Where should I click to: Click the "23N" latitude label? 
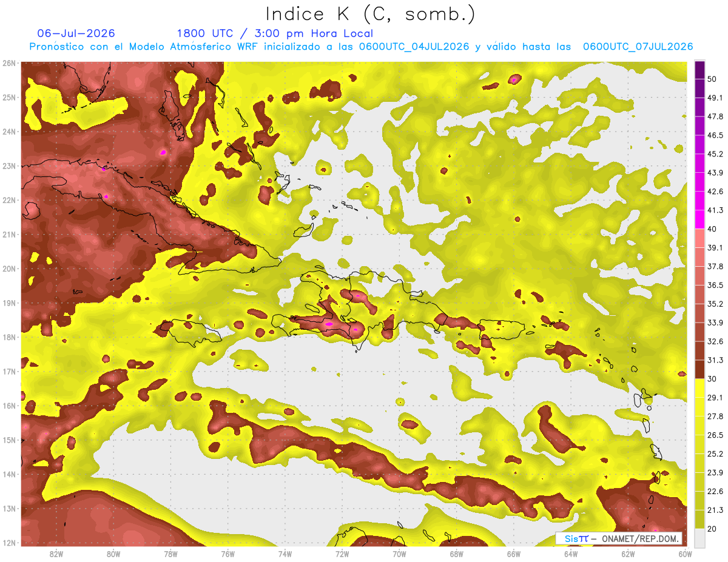click(9, 166)
